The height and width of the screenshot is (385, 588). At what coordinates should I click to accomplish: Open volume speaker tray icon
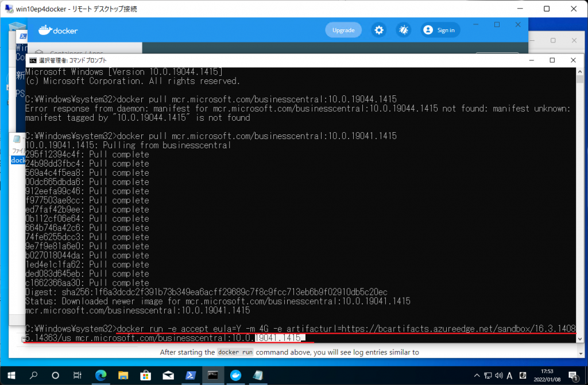point(499,376)
